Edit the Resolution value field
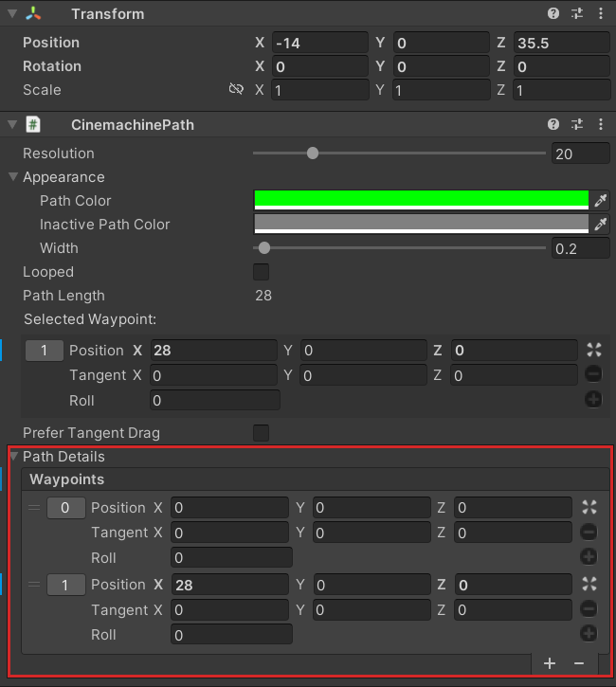Image resolution: width=616 pixels, height=687 pixels. [x=581, y=154]
